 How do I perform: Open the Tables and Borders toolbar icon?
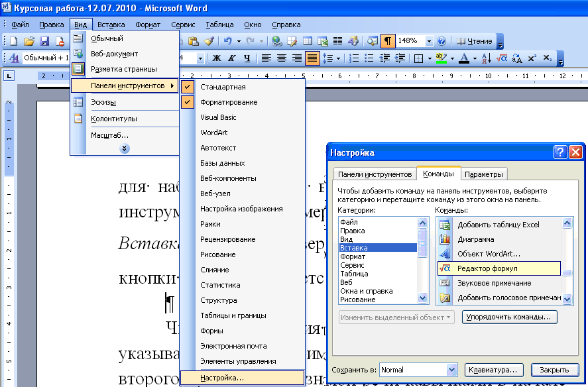[x=292, y=41]
